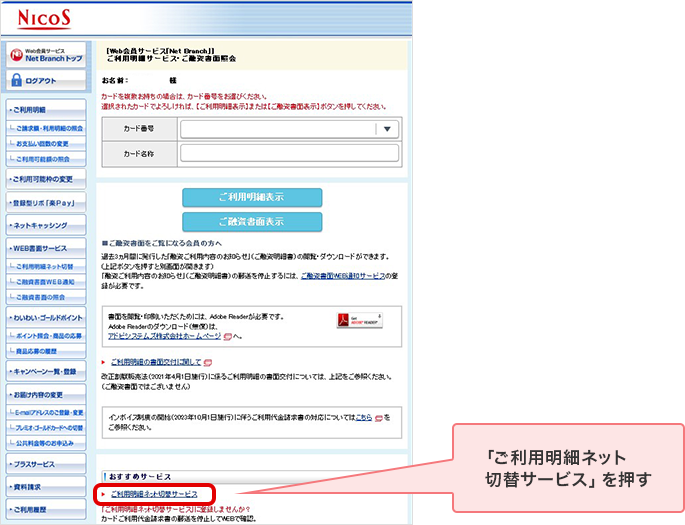Open プレミオ・ゴールドカードへの切替 link
This screenshot has height=525, width=685.
point(46,428)
